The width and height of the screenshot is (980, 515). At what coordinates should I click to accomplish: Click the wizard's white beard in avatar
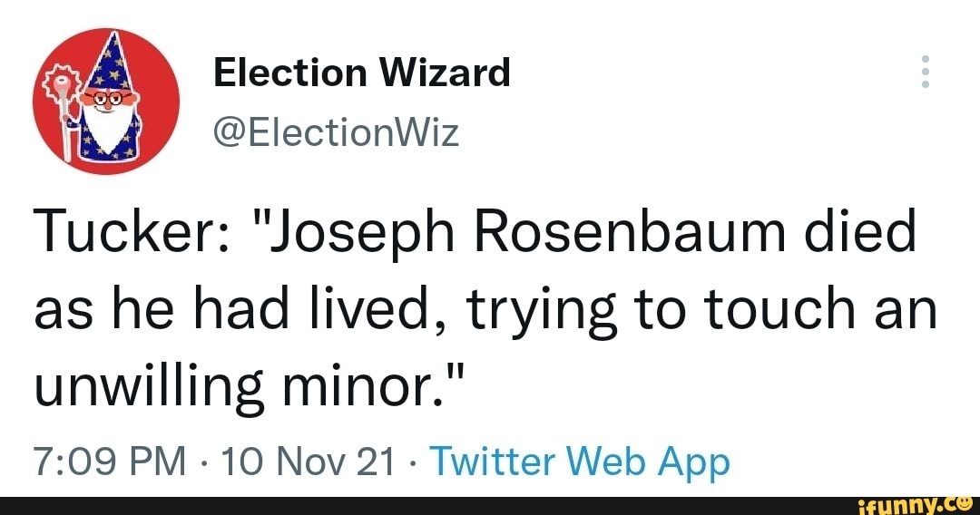pyautogui.click(x=109, y=127)
